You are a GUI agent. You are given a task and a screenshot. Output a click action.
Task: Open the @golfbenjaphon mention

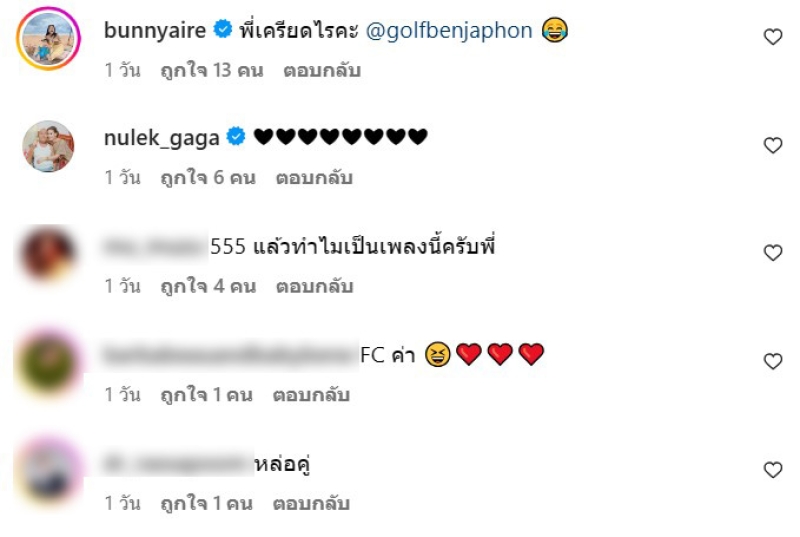449,31
